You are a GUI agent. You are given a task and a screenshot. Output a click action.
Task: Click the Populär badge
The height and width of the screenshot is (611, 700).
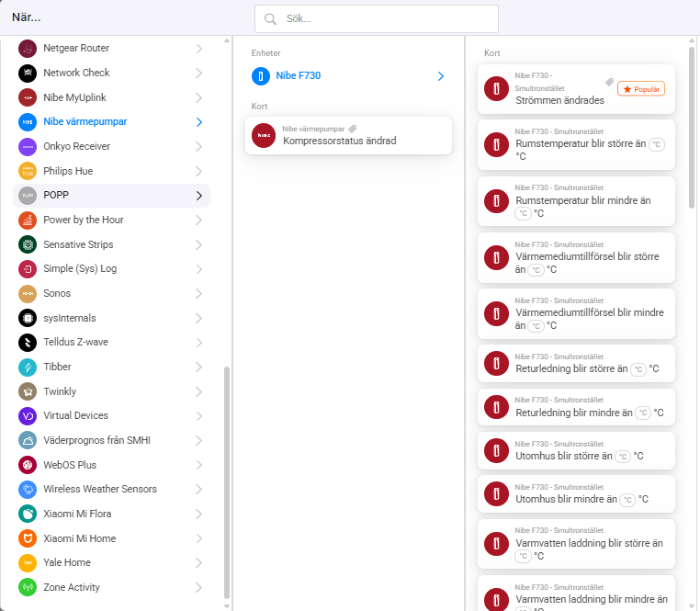(641, 89)
